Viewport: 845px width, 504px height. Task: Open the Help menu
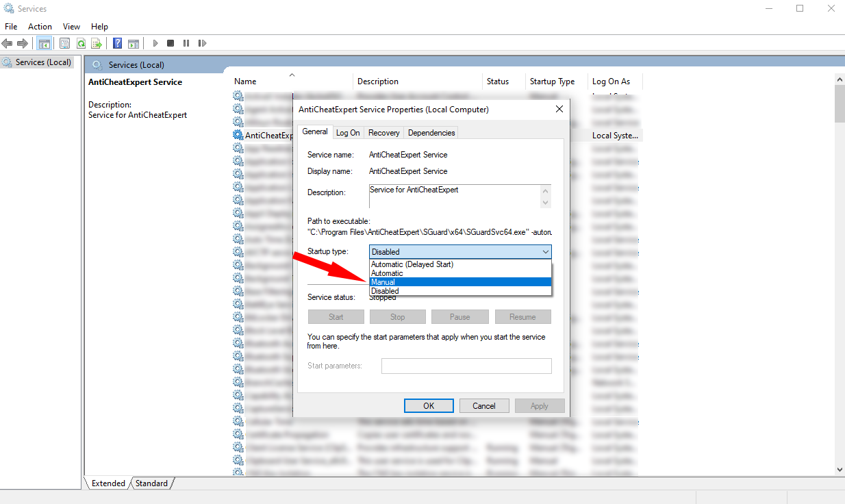(x=99, y=27)
